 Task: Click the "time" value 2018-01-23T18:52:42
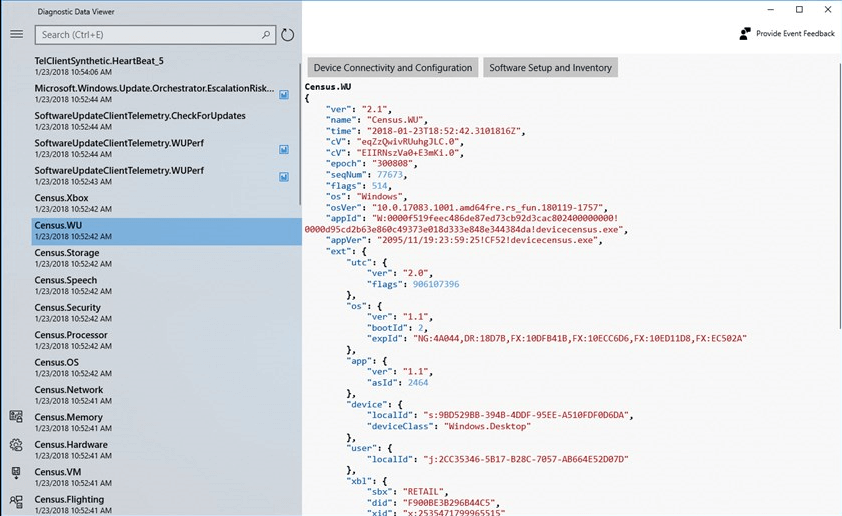(x=446, y=130)
